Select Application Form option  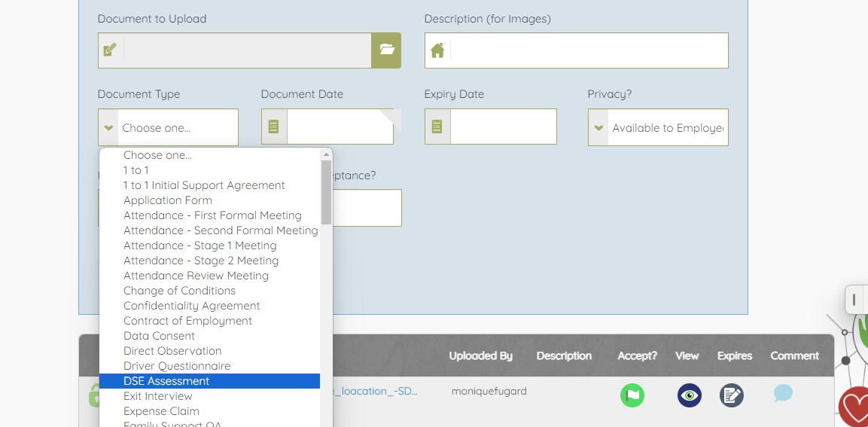(x=167, y=200)
